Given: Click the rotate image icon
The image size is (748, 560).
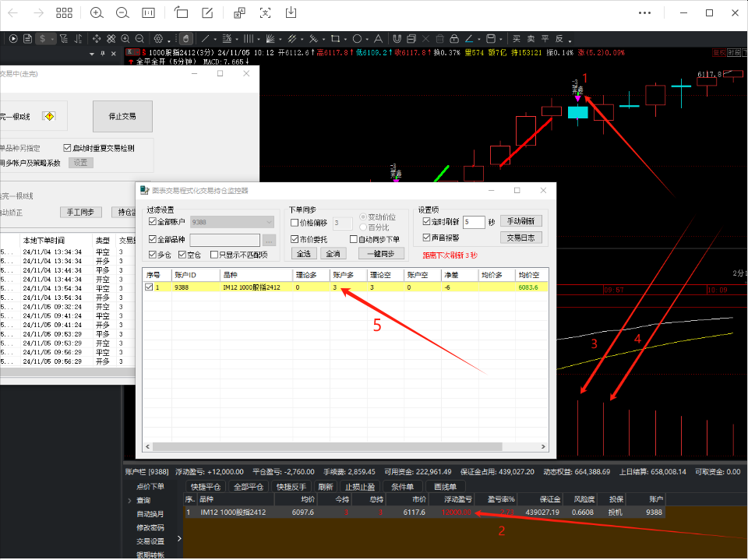Looking at the screenshot, I should [182, 13].
